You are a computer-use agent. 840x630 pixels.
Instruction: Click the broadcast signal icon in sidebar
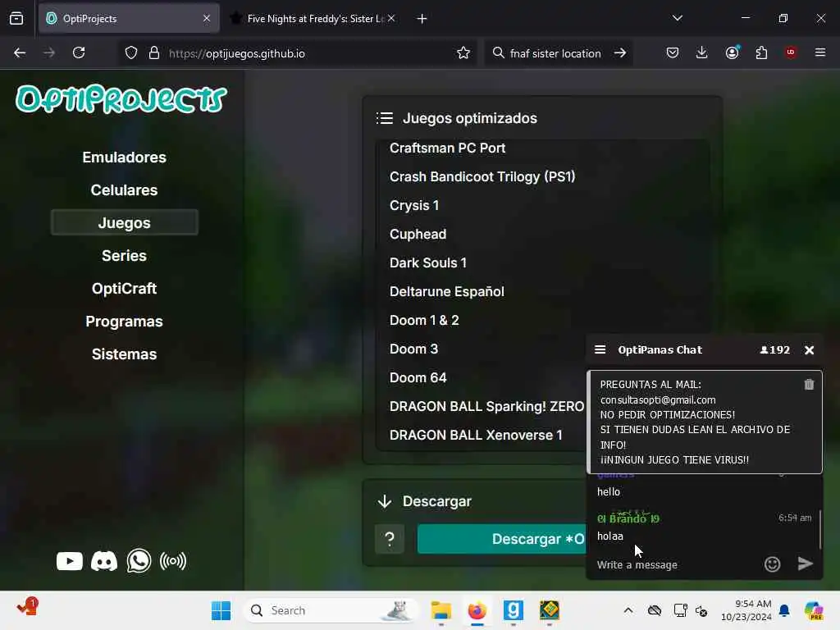click(173, 561)
